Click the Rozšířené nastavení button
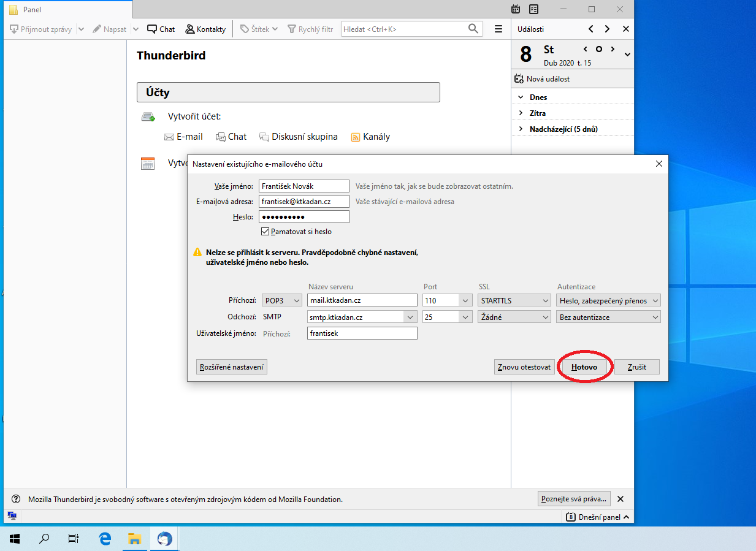The width and height of the screenshot is (756, 551). [232, 367]
